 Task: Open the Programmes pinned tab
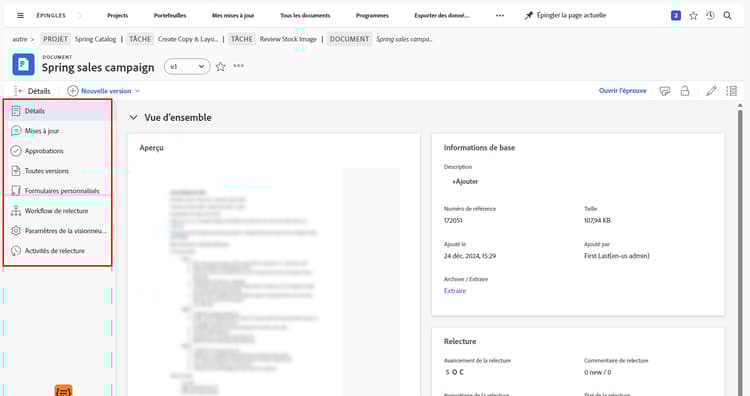pos(372,15)
